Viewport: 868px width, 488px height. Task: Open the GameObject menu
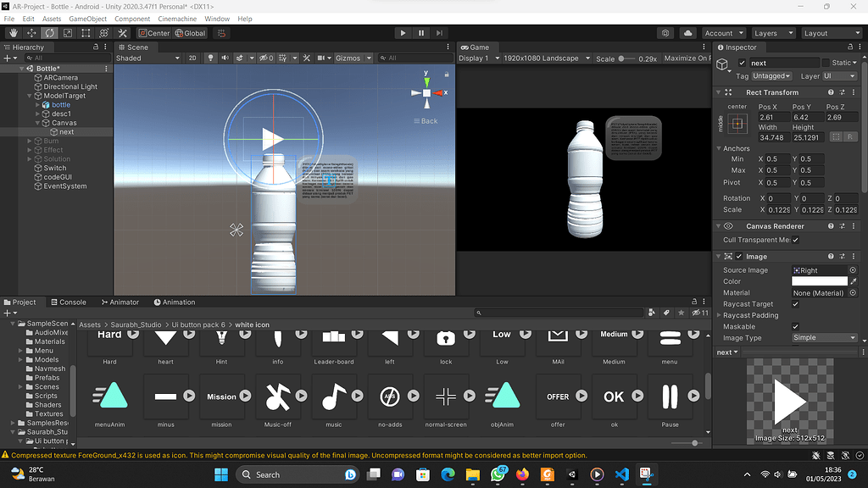(x=88, y=18)
